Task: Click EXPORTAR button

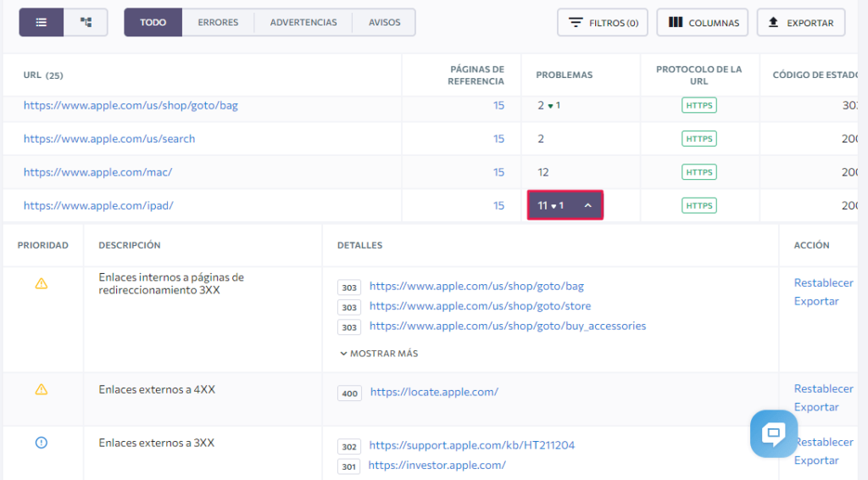Action: 801,23
